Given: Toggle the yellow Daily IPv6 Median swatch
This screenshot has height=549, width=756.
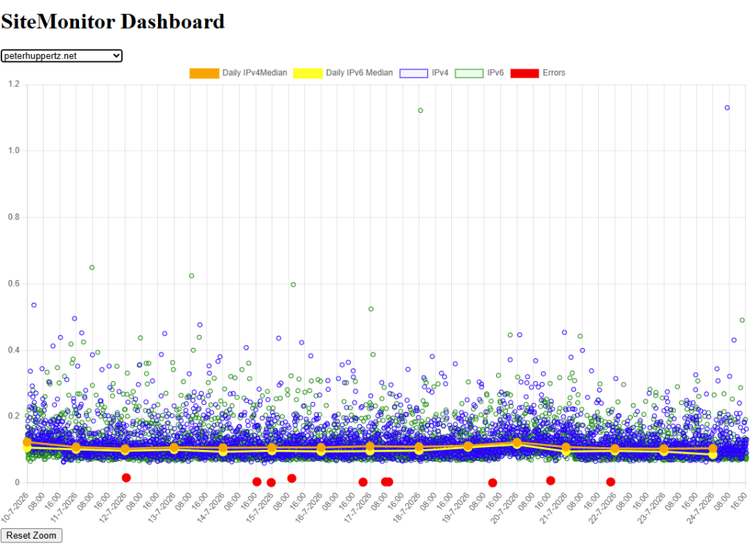Looking at the screenshot, I should (x=308, y=73).
